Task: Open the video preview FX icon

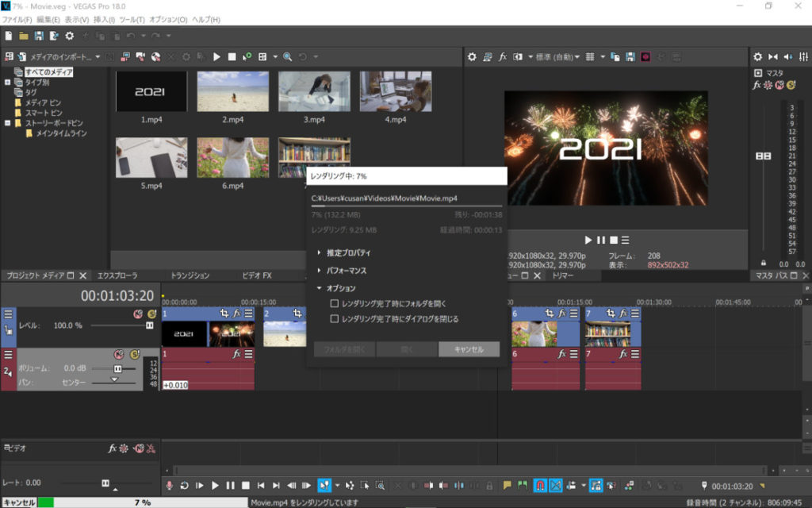Action: (x=502, y=57)
